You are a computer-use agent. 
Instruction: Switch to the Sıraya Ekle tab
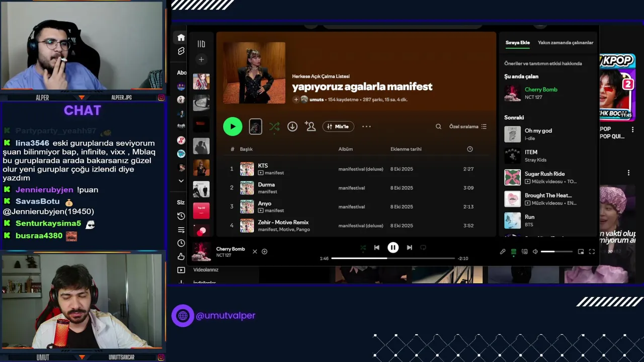pos(518,43)
